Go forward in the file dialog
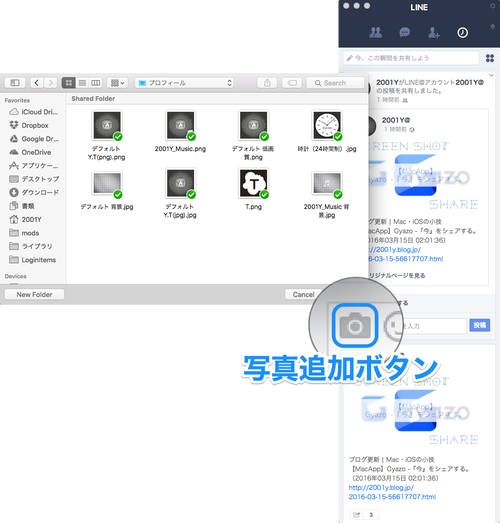Image resolution: width=500 pixels, height=523 pixels. click(50, 83)
